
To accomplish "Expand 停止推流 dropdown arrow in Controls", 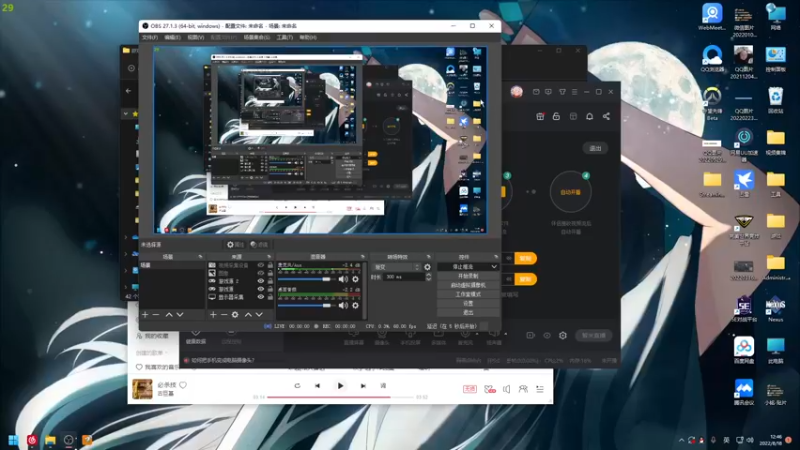I will (494, 267).
